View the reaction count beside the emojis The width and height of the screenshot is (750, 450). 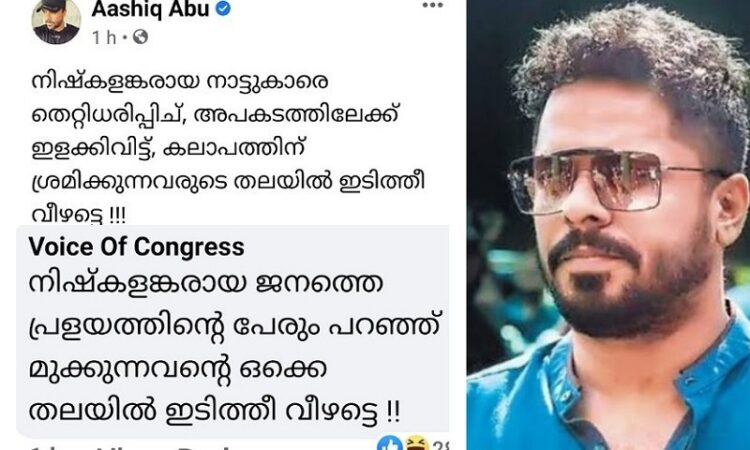tap(440, 446)
